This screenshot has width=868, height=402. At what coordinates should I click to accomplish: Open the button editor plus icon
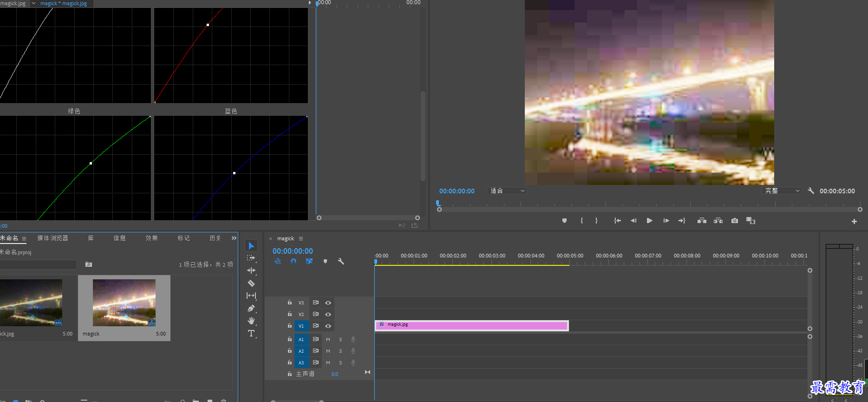point(854,222)
